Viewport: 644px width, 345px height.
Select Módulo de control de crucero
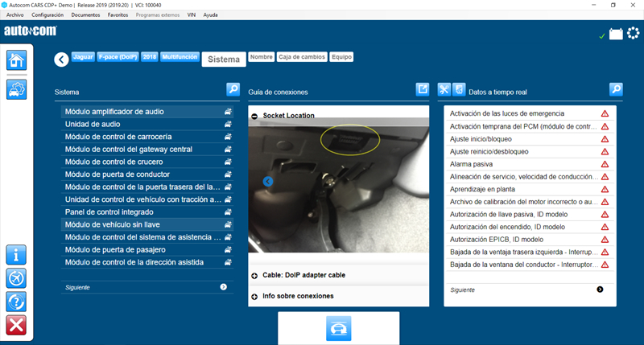[147, 162]
